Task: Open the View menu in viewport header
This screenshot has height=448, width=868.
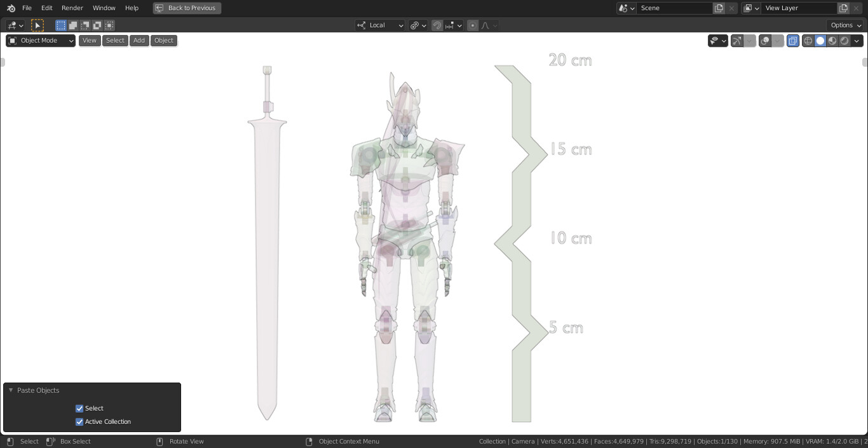Action: point(89,40)
